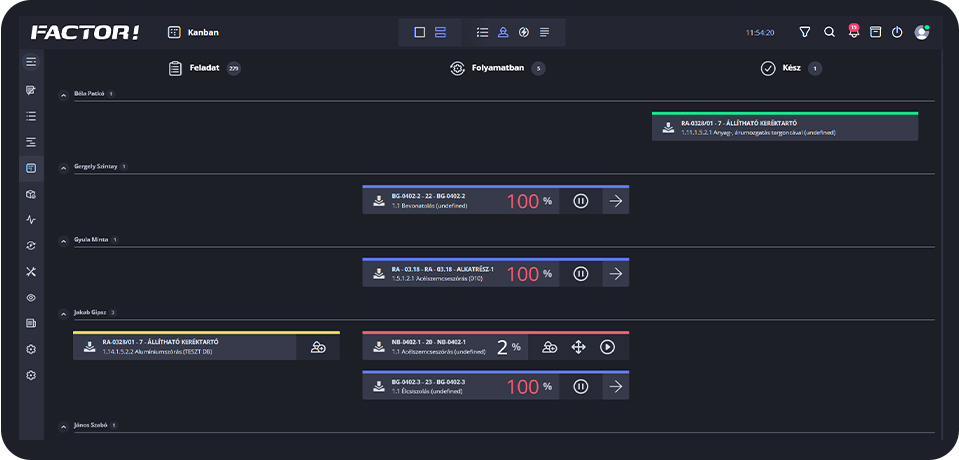
Task: Collapse the Gergely Szintay group
Action: (x=64, y=167)
